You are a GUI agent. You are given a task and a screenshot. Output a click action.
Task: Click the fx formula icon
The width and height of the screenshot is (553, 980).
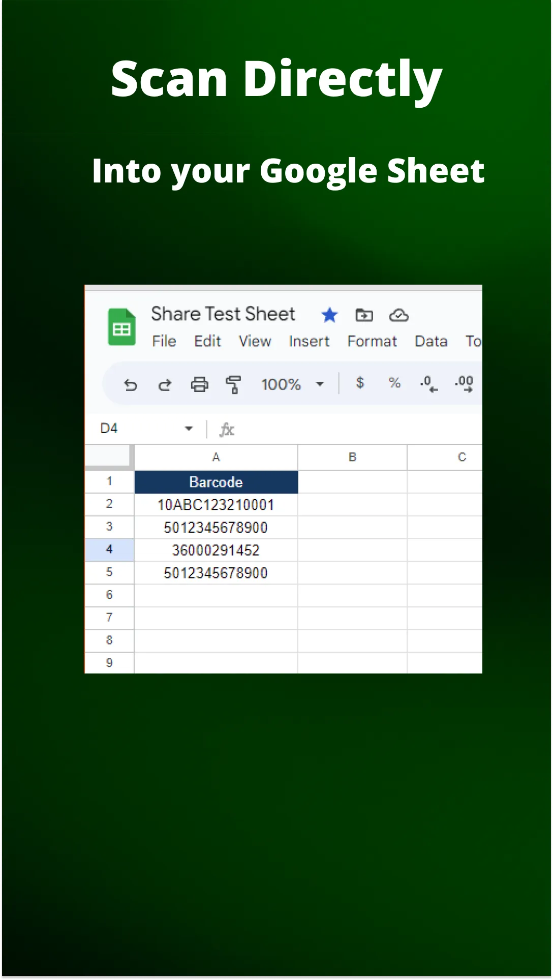[227, 430]
